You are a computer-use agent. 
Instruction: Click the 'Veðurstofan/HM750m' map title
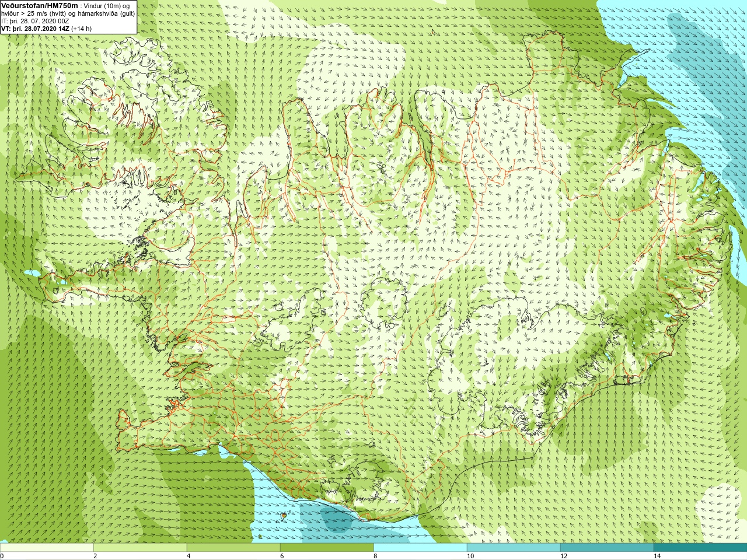[40, 5]
